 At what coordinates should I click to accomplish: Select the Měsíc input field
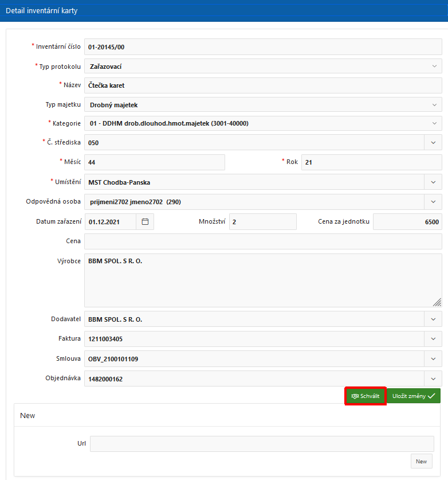(x=155, y=162)
